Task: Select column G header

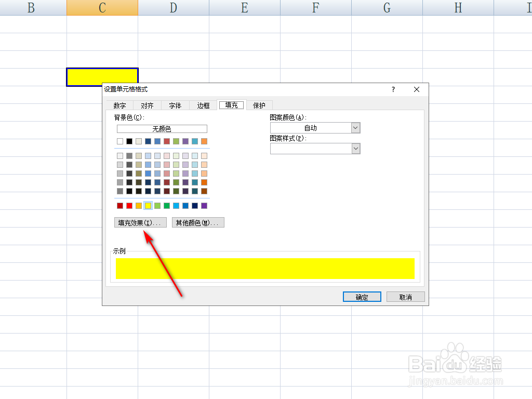Action: [x=387, y=7]
